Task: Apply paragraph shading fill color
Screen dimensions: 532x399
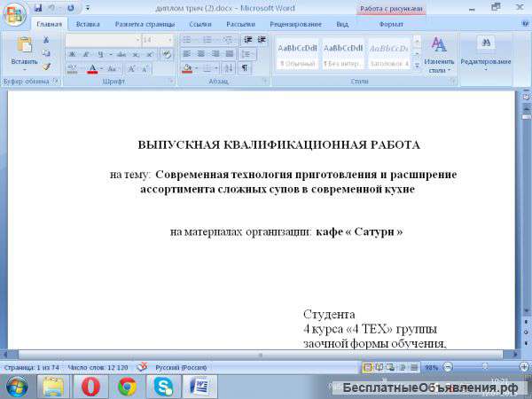Action: tap(186, 69)
